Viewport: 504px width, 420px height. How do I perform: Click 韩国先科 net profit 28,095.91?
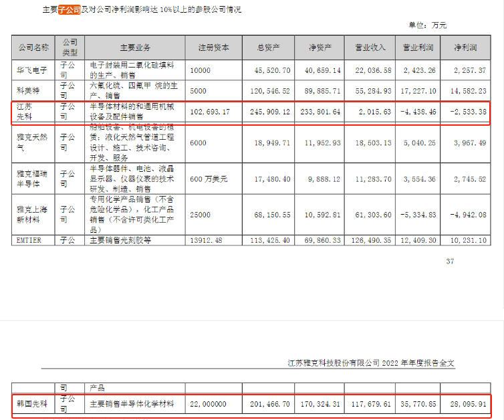point(469,404)
